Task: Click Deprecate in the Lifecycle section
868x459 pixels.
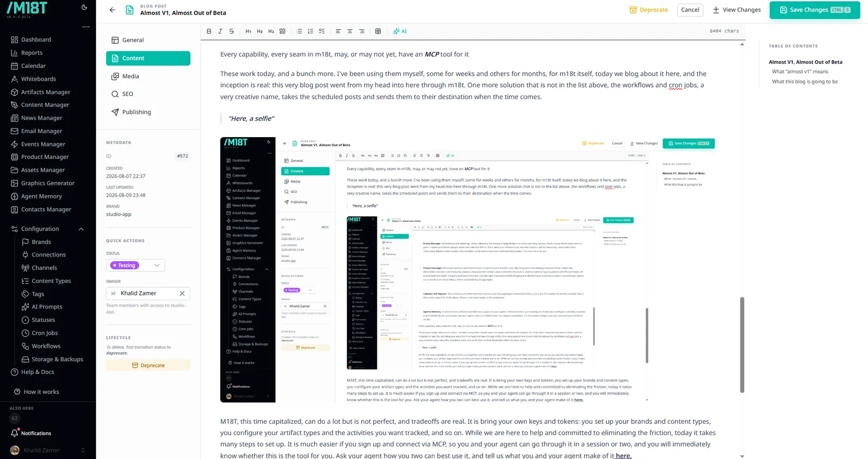Action: tap(148, 365)
